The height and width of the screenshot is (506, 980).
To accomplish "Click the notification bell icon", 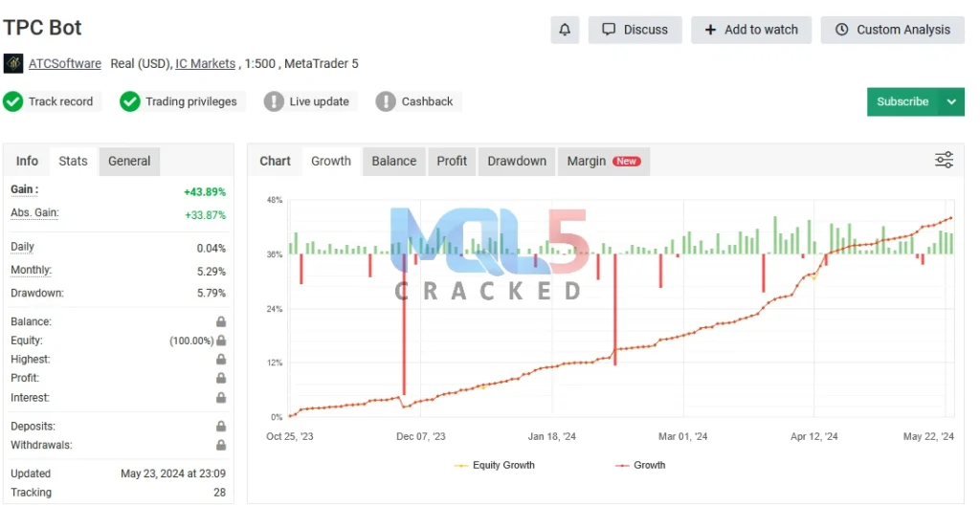I will pos(565,30).
